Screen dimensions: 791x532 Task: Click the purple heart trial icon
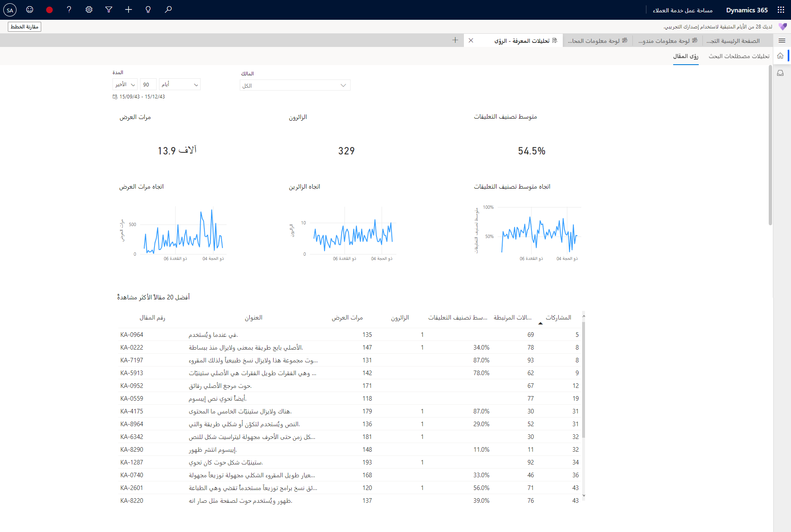782,27
